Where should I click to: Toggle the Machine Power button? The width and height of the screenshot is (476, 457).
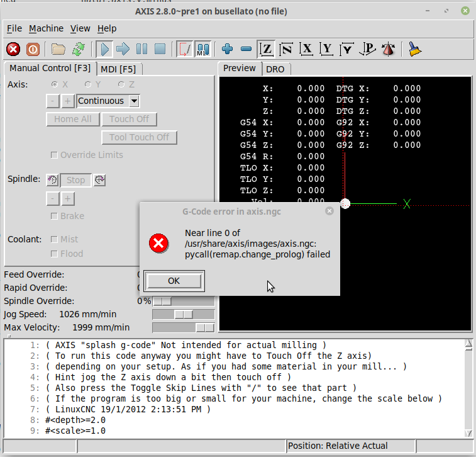33,49
